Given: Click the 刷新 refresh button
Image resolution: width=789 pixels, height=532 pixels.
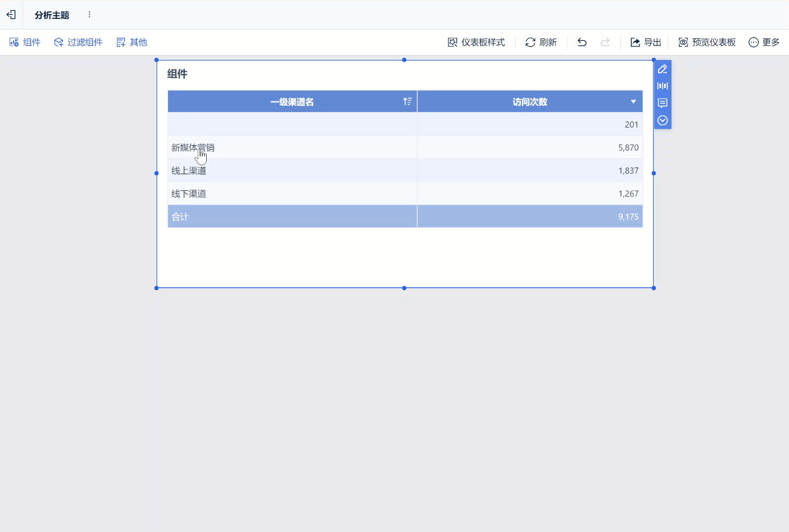Looking at the screenshot, I should coord(541,42).
